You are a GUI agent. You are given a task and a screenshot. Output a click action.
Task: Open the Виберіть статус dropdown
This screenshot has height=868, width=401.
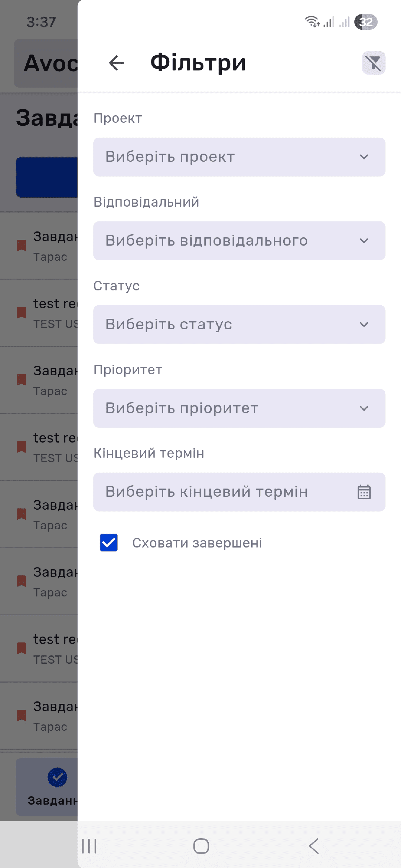[239, 325]
